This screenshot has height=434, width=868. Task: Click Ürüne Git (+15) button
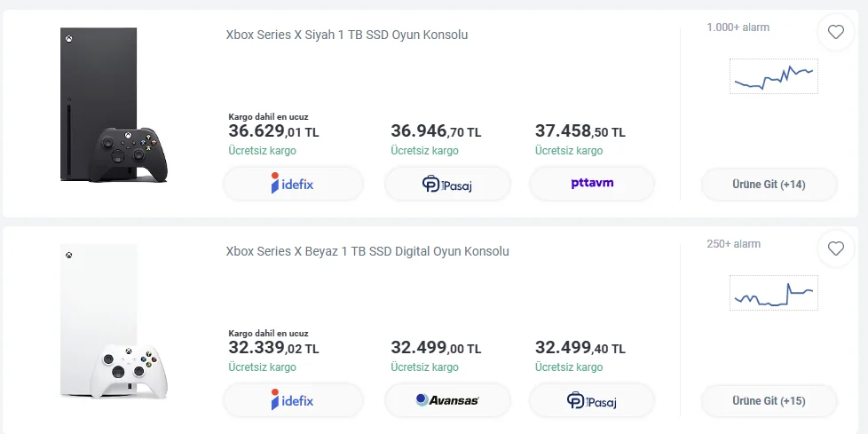769,400
